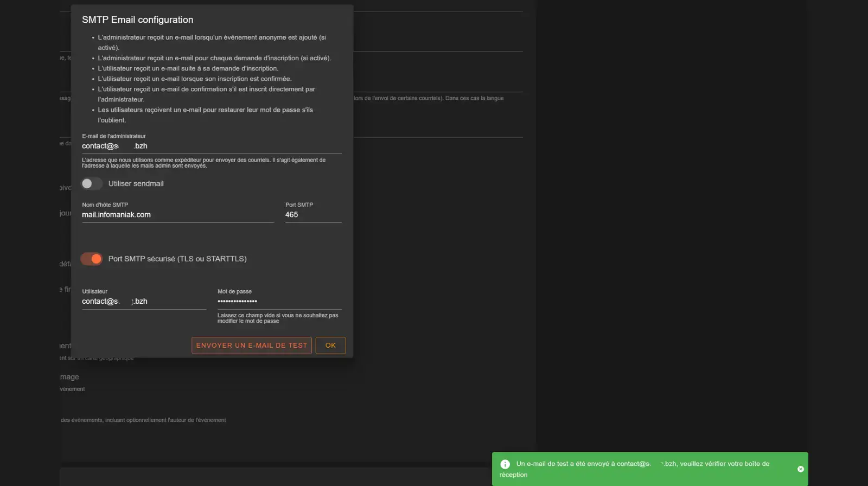This screenshot has width=868, height=486.
Task: Click the Nom d'hôte SMTP field
Action: coord(177,215)
